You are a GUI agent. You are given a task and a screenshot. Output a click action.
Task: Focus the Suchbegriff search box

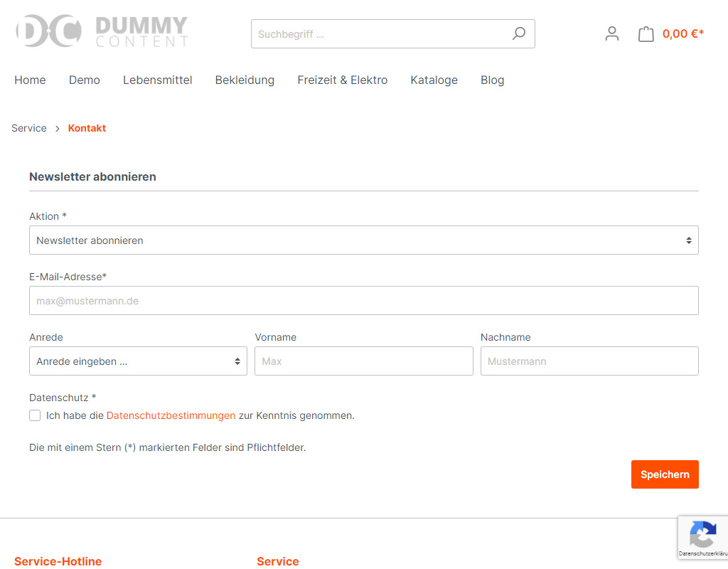coord(380,33)
